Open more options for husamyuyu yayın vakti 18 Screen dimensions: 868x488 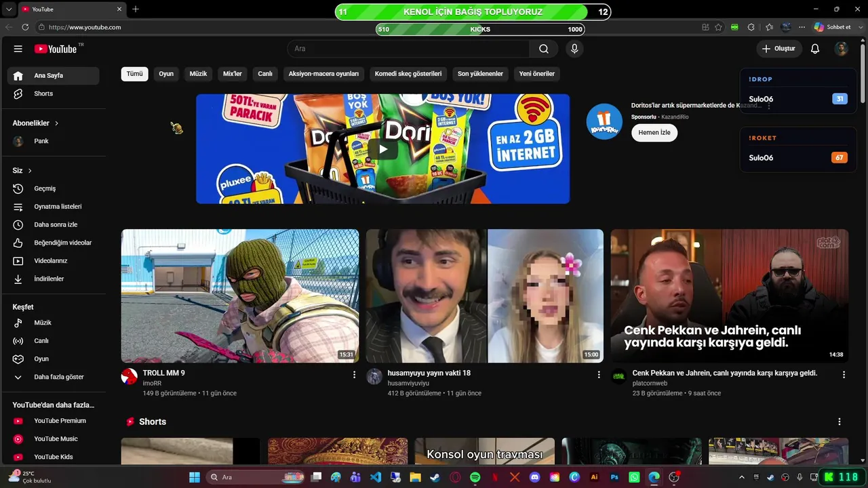pos(599,374)
